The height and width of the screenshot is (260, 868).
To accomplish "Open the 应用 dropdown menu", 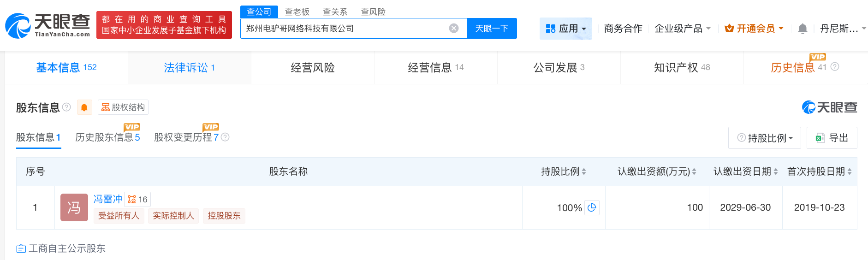I will point(565,29).
